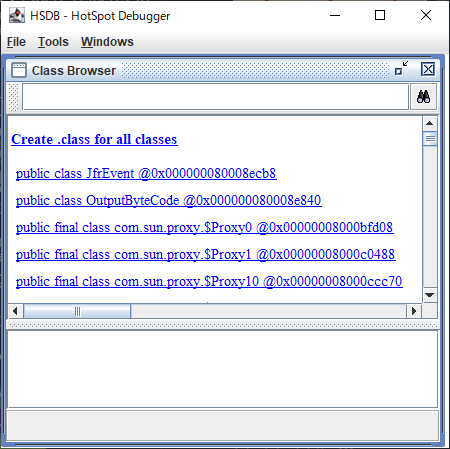
Task: Click the lower empty details pane
Action: (x=222, y=369)
